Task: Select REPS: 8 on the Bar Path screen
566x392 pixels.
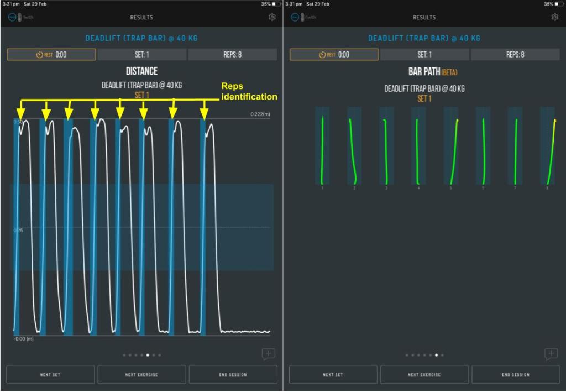Action: point(515,55)
